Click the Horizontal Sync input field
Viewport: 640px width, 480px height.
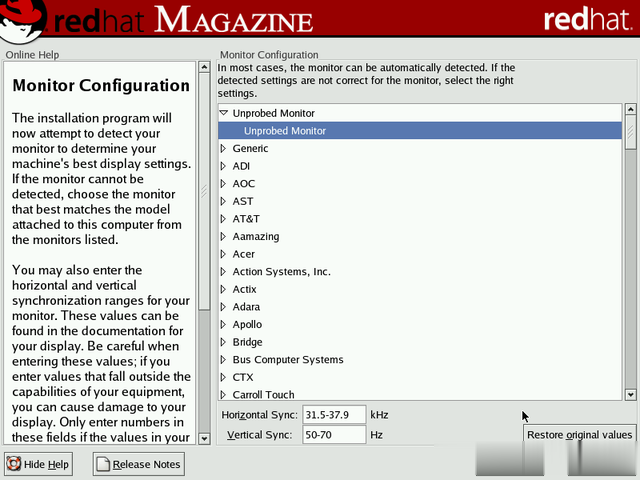click(x=334, y=415)
